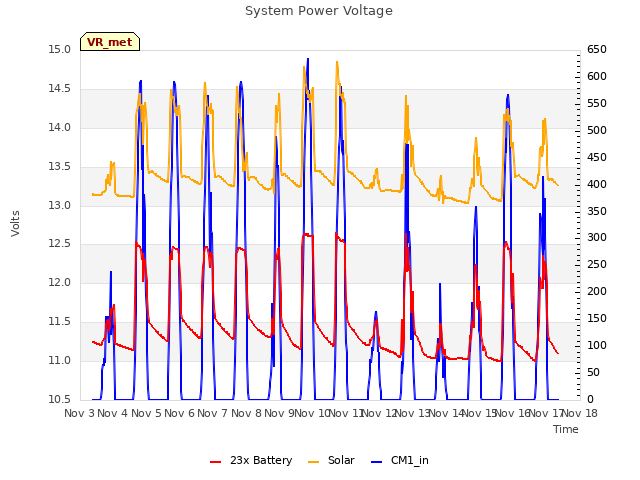Click the 300 right axis tick label
Screen dimensions: 640x480
[x=597, y=238]
